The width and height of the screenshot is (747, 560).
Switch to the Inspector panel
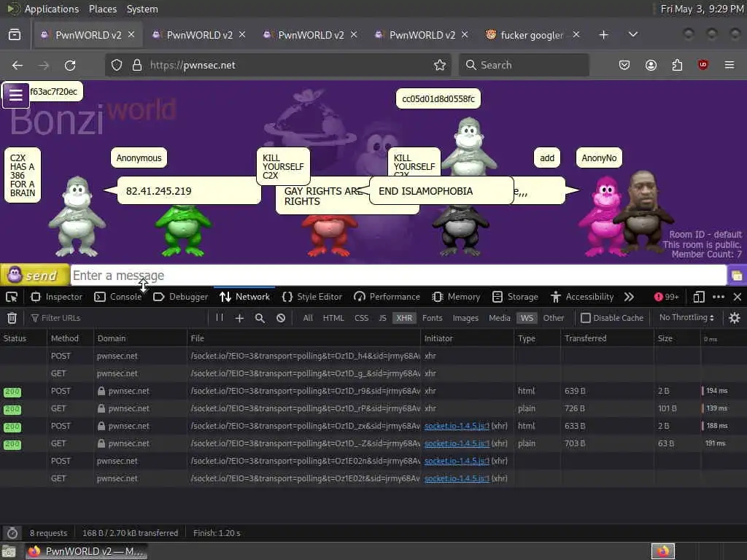coord(56,297)
